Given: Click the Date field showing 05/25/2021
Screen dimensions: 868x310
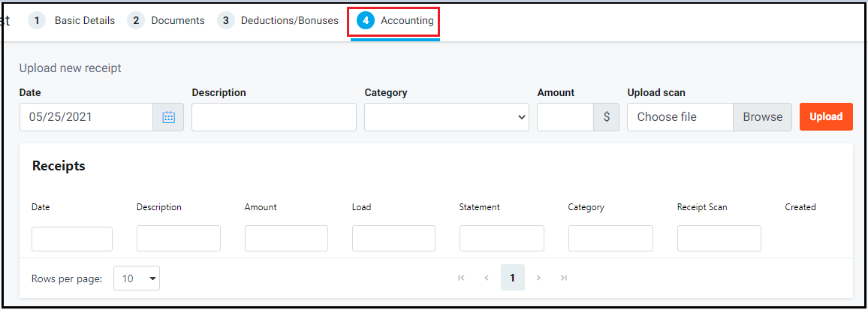Looking at the screenshot, I should [86, 117].
